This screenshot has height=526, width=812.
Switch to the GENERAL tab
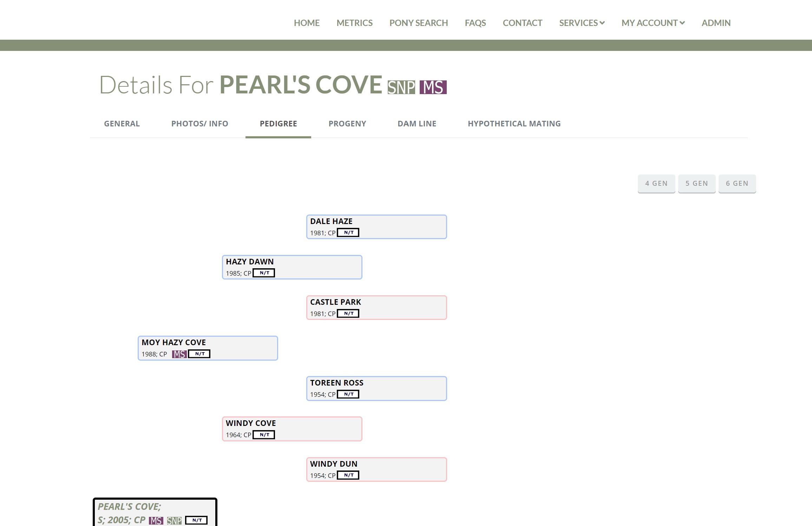tap(122, 124)
